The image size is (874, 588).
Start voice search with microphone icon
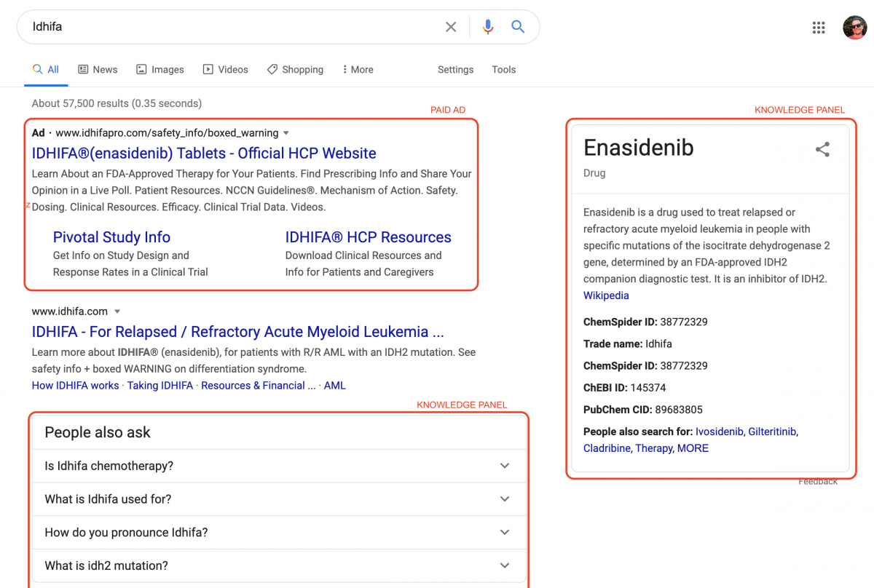pyautogui.click(x=488, y=27)
